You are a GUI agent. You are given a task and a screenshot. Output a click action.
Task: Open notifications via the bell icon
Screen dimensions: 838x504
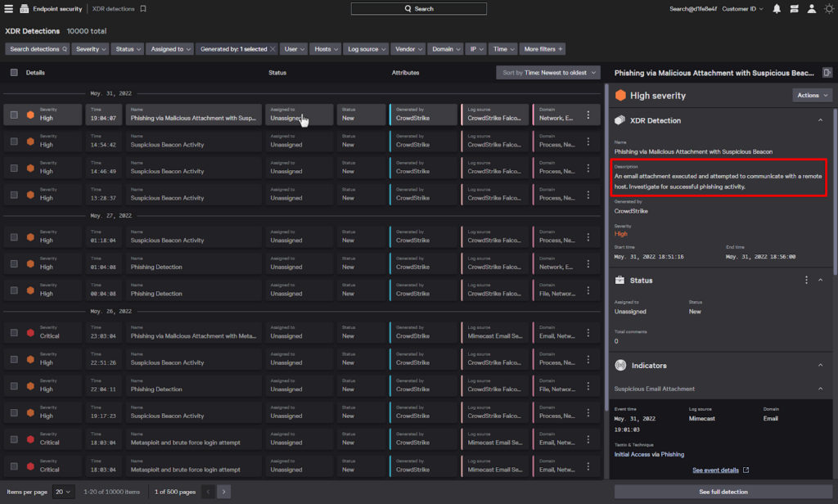click(776, 9)
